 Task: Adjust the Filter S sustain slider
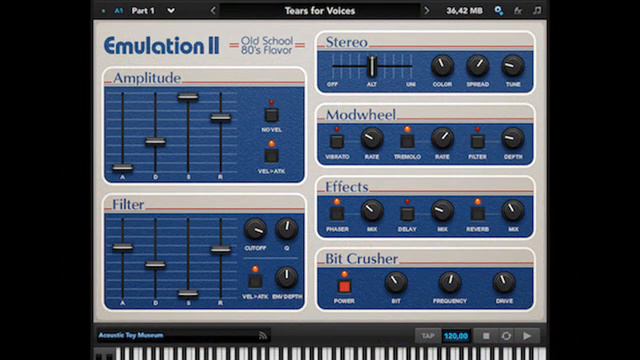[188, 293]
